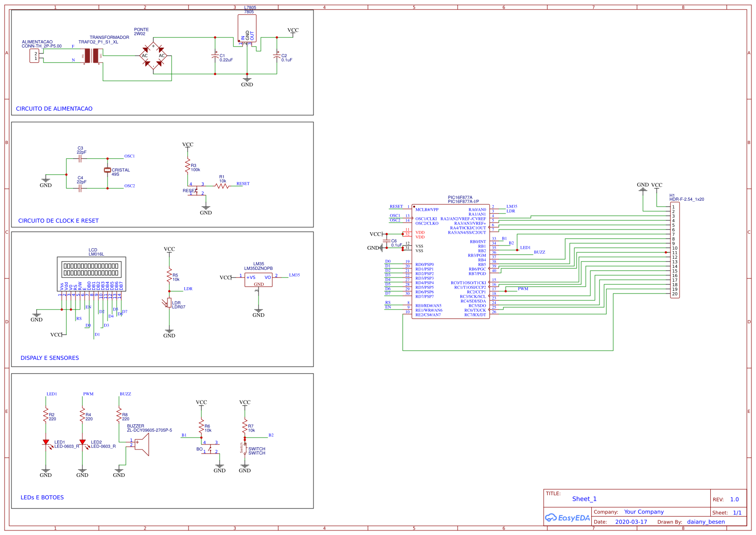Select the PIC16F877A microcontroller symbol

click(x=451, y=261)
